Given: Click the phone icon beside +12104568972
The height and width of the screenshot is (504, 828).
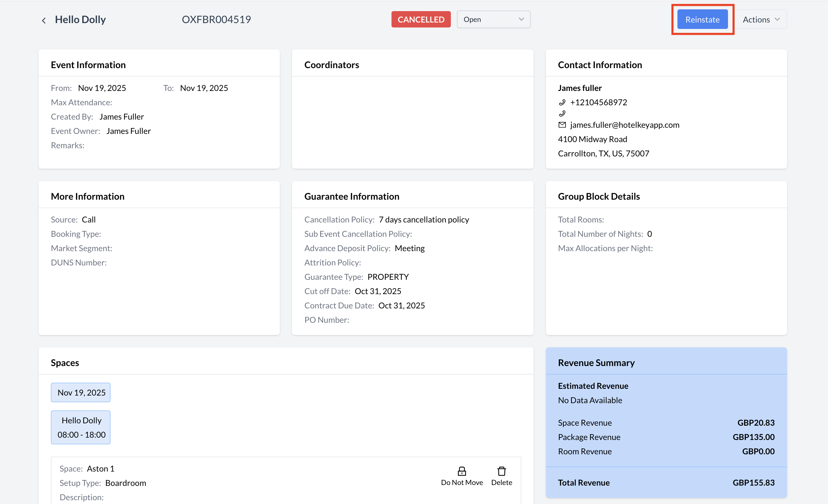Looking at the screenshot, I should pos(562,102).
